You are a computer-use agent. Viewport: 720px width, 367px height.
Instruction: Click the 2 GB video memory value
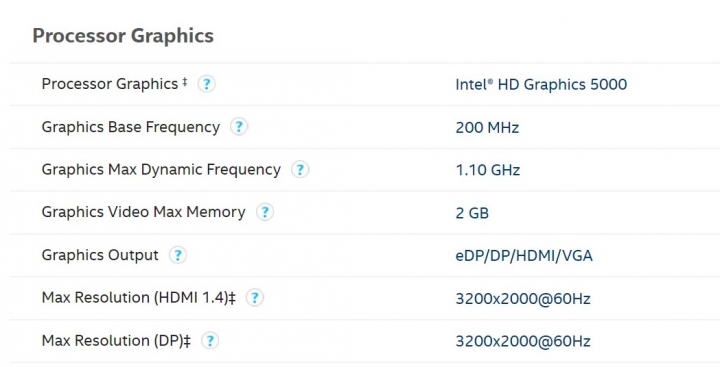[472, 213]
